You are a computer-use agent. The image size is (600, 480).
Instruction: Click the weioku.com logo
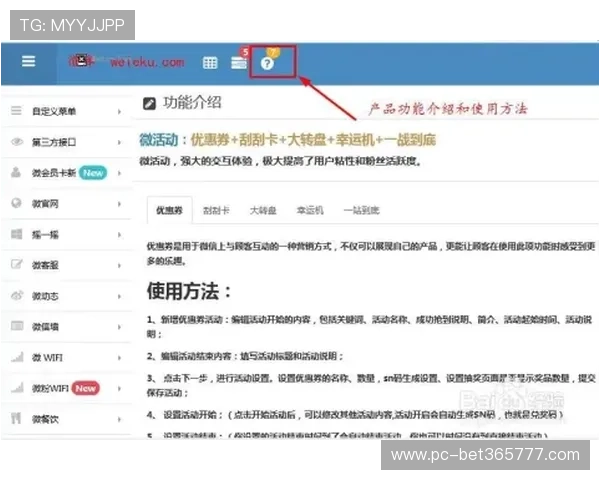coord(126,61)
